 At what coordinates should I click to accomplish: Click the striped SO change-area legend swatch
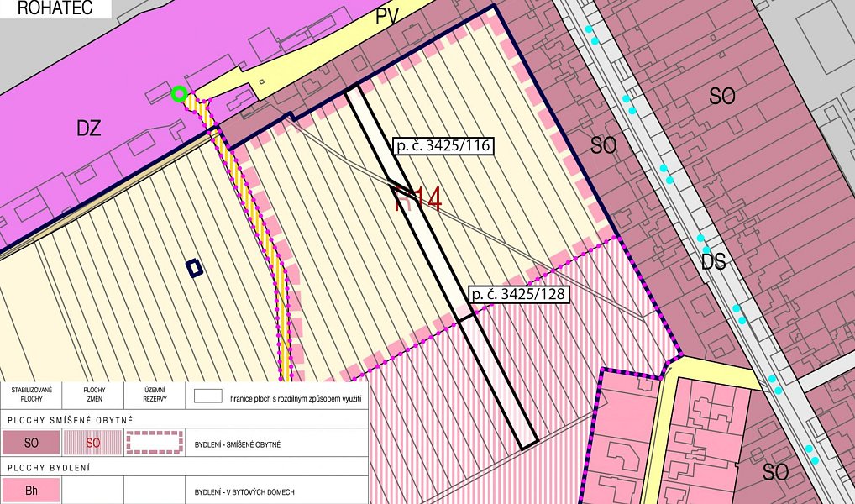tap(92, 443)
